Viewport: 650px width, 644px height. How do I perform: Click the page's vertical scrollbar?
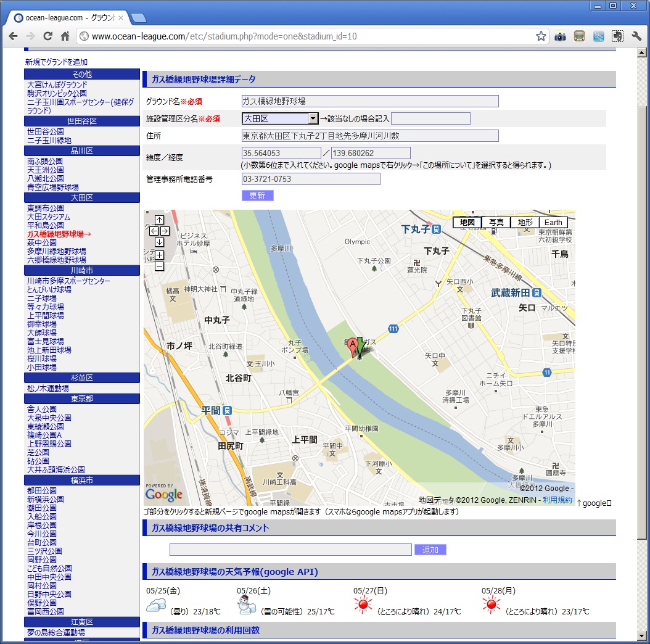[x=642, y=308]
